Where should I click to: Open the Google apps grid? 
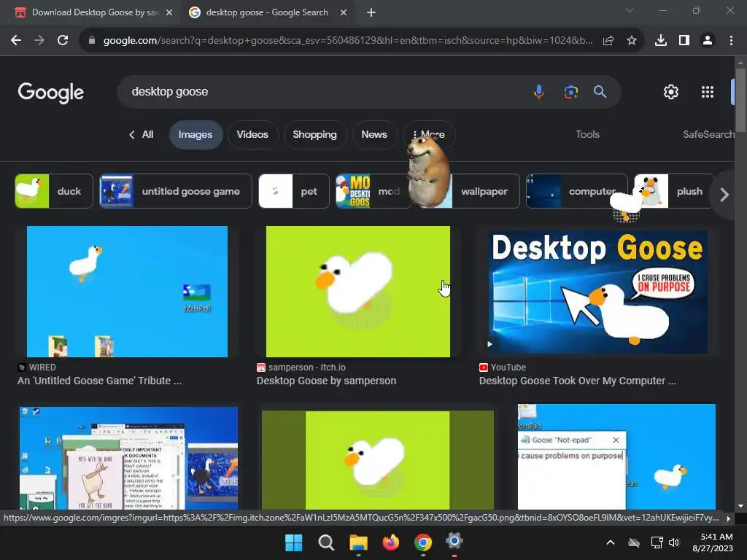point(708,92)
